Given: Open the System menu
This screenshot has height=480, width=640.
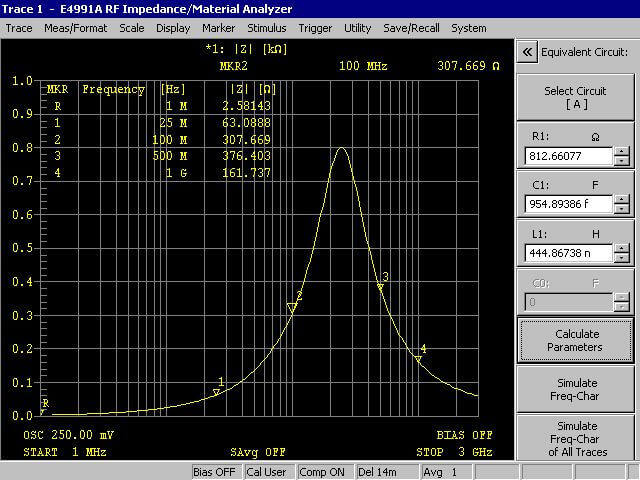Looking at the screenshot, I should pos(469,28).
